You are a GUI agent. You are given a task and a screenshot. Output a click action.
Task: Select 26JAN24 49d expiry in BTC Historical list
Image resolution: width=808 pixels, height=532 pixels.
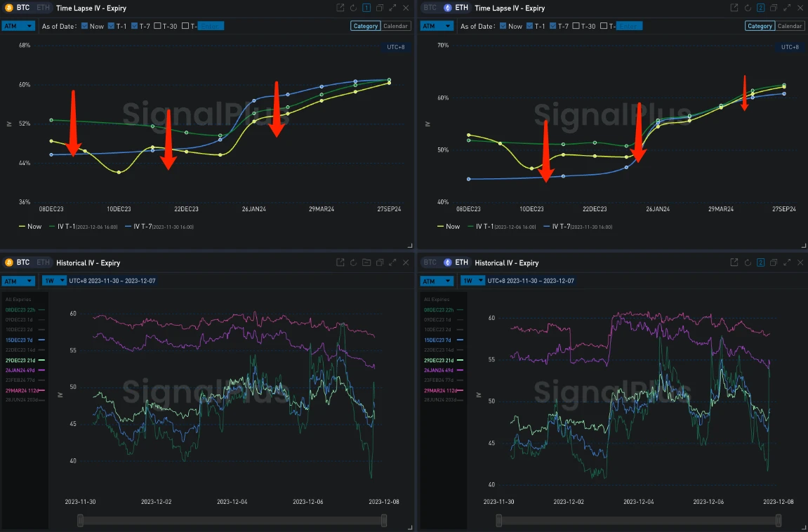(24, 370)
